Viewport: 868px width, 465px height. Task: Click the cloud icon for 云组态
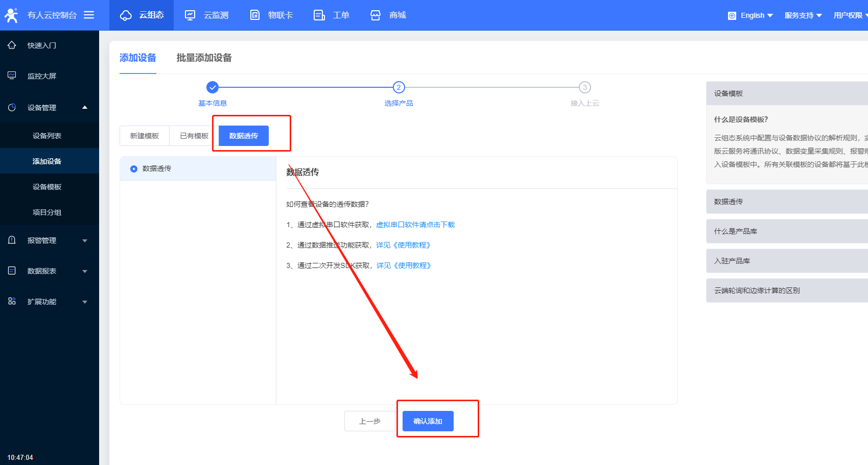coord(126,15)
